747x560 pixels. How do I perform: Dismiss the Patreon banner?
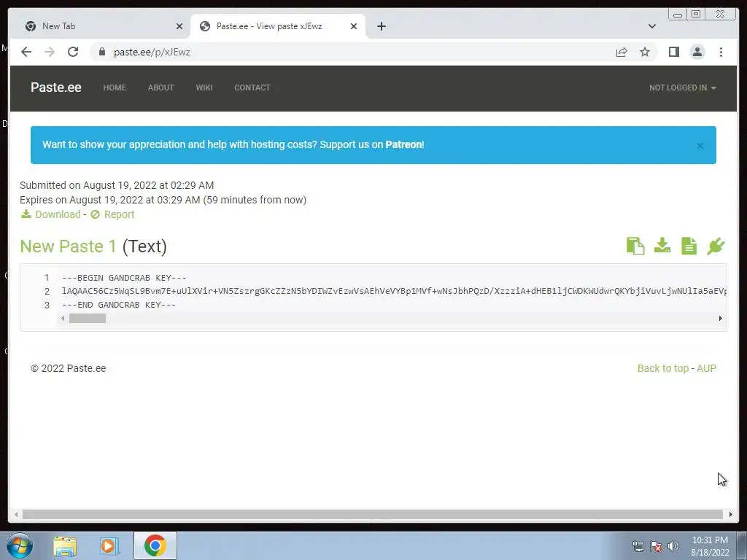click(700, 146)
